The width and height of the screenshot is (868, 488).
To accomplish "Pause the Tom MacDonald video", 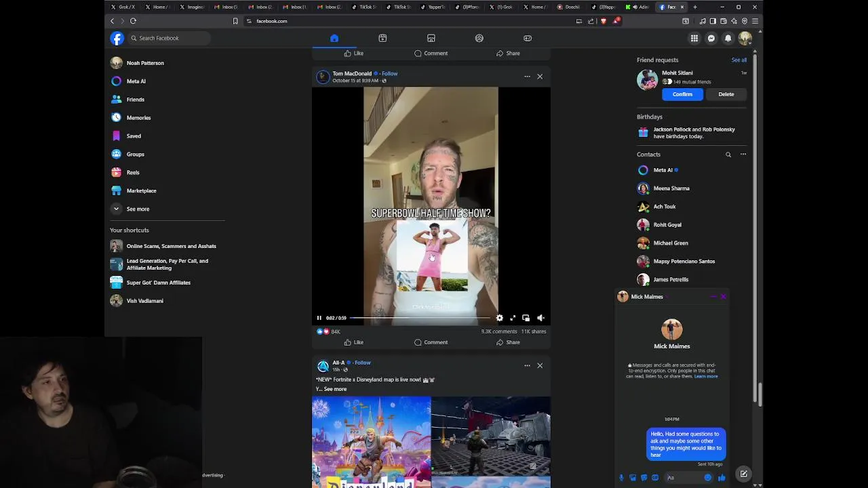I will coord(319,318).
